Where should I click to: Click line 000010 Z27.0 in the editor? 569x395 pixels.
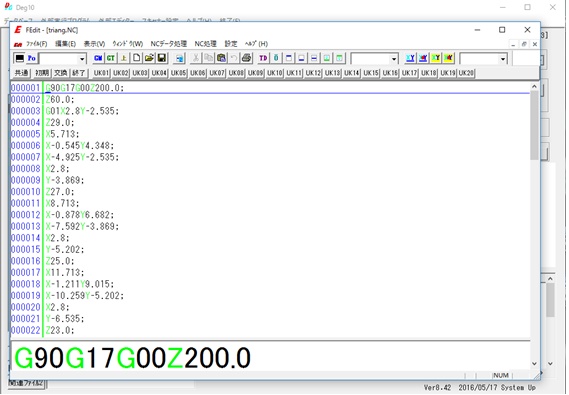60,192
